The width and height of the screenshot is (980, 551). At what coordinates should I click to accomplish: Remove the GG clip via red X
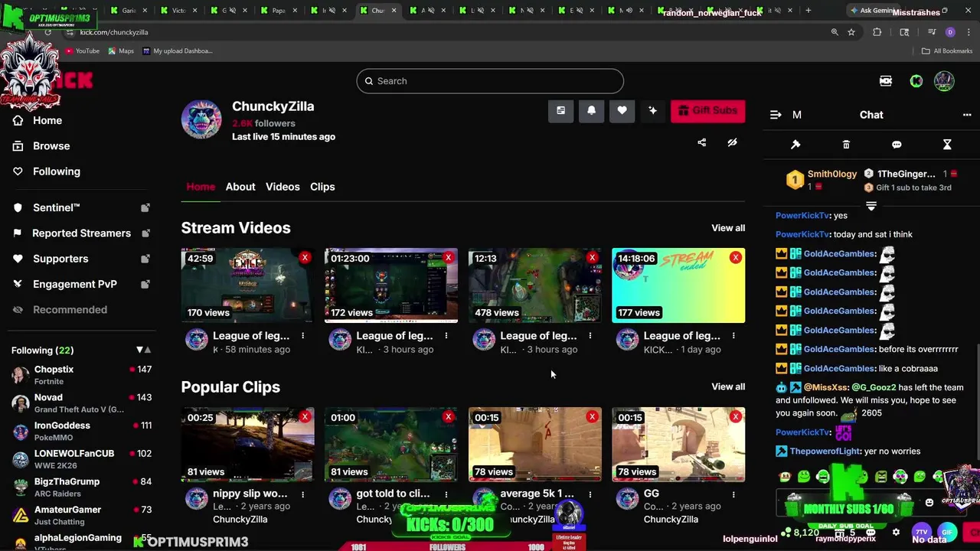pyautogui.click(x=735, y=416)
